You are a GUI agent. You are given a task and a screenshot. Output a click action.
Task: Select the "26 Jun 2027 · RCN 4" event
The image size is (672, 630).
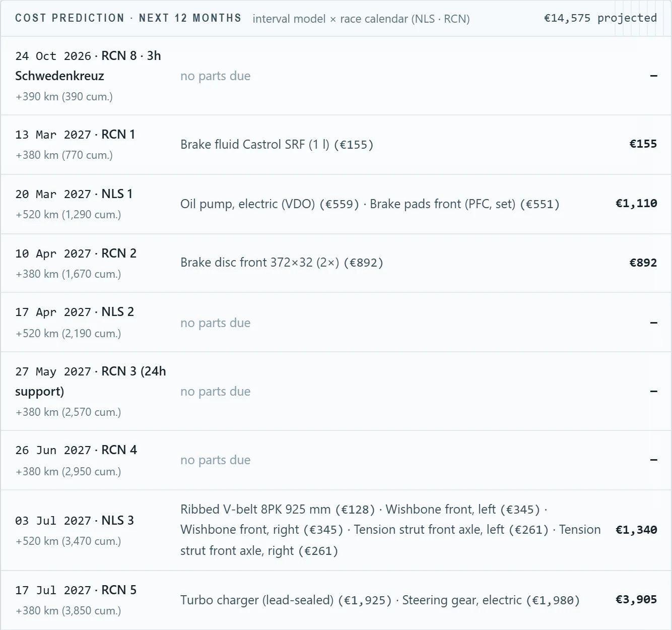coord(76,450)
